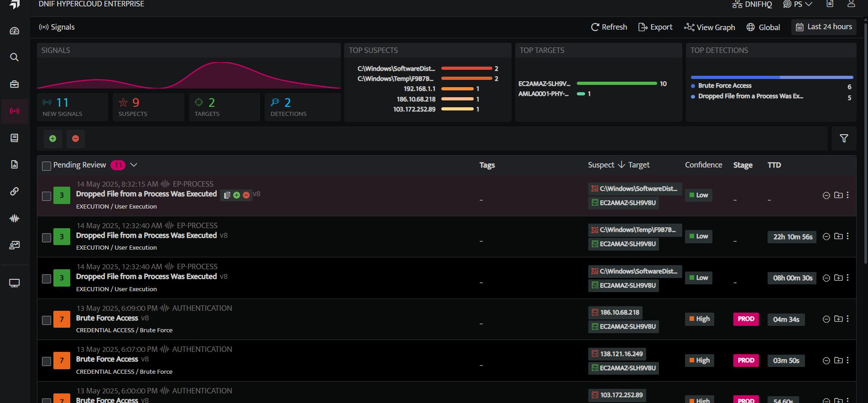Image resolution: width=868 pixels, height=403 pixels.
Task: Select the Suspects summary tile
Action: [x=148, y=107]
